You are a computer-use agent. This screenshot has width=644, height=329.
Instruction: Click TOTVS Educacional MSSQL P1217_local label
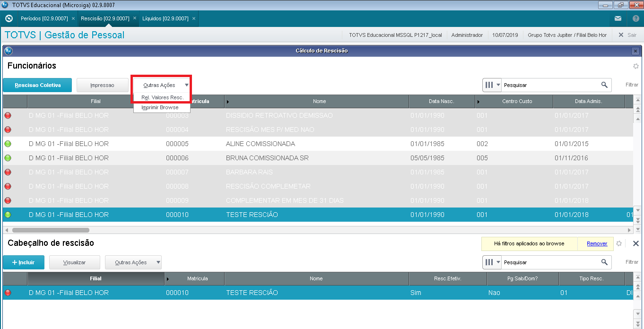tap(395, 35)
